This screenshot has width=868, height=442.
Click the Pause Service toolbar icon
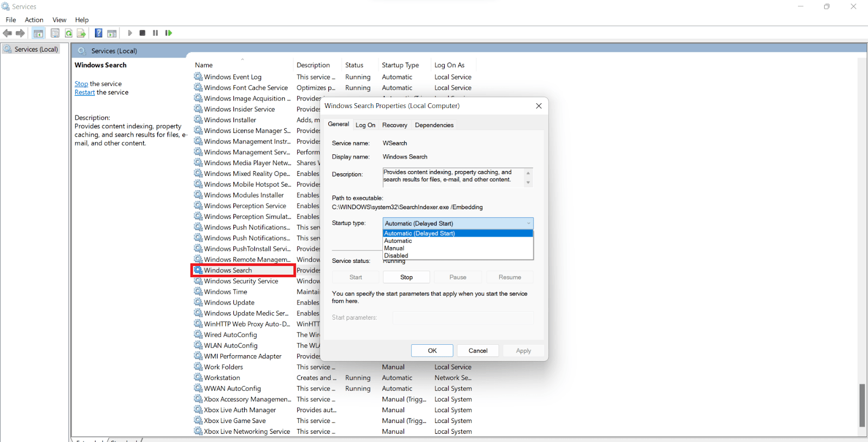pos(155,33)
